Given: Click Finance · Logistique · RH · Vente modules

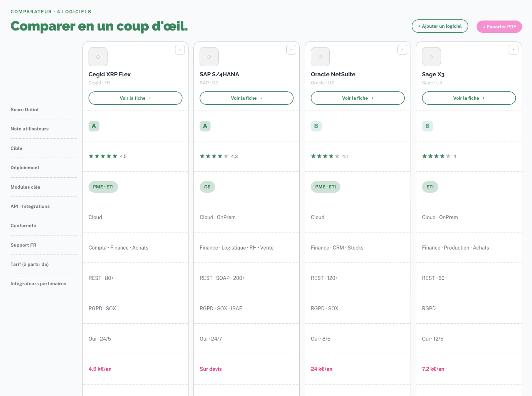Looking at the screenshot, I should [x=237, y=248].
